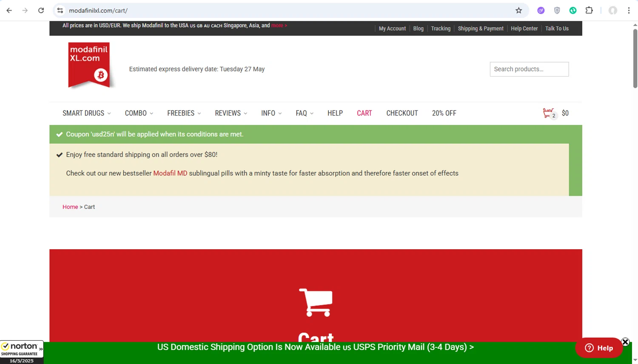Open the shopping cart icon with 2 items
This screenshot has height=364, width=638.
tap(550, 114)
